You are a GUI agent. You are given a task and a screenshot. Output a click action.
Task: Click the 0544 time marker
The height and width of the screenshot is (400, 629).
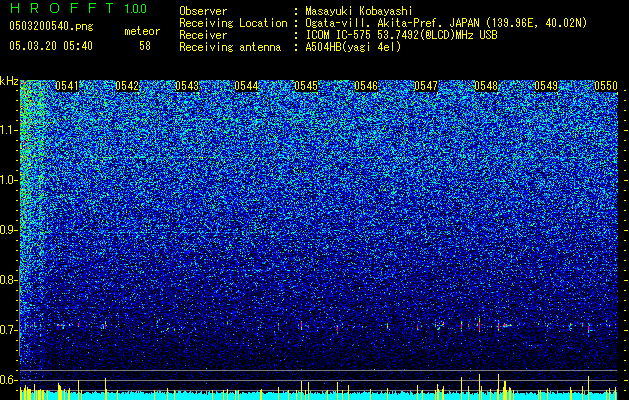(246, 86)
